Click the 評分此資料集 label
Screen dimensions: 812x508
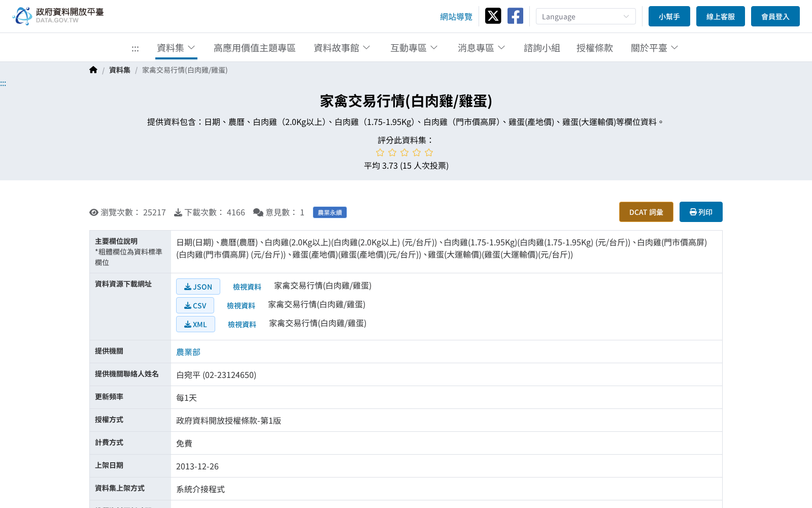tap(406, 140)
